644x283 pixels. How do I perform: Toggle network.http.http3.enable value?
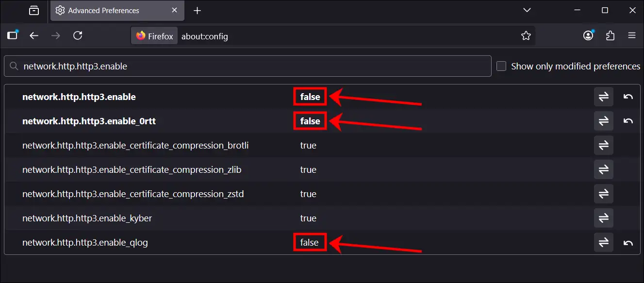point(603,97)
